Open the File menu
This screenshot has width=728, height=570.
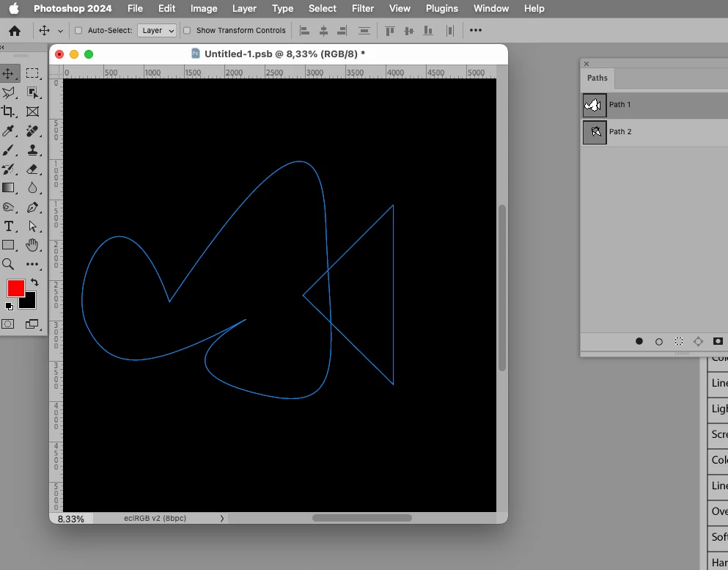click(135, 8)
